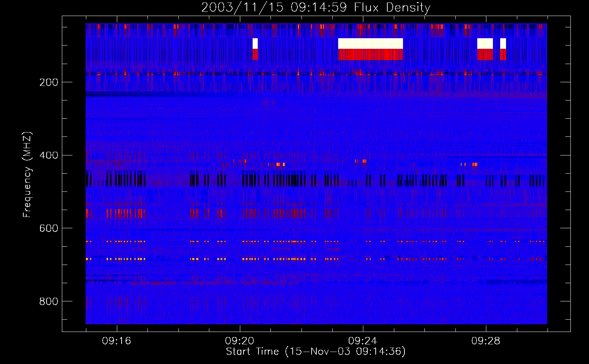Select the '600' frequency tick label
Image resolution: width=589 pixels, height=364 pixels.
(49, 228)
